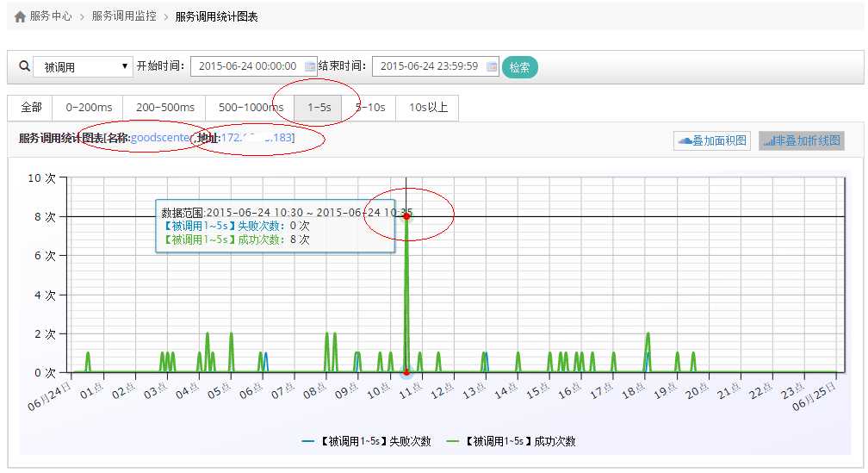This screenshot has height=473, width=868.
Task: Toggle 成功次数 series in chart legend
Action: [x=511, y=441]
